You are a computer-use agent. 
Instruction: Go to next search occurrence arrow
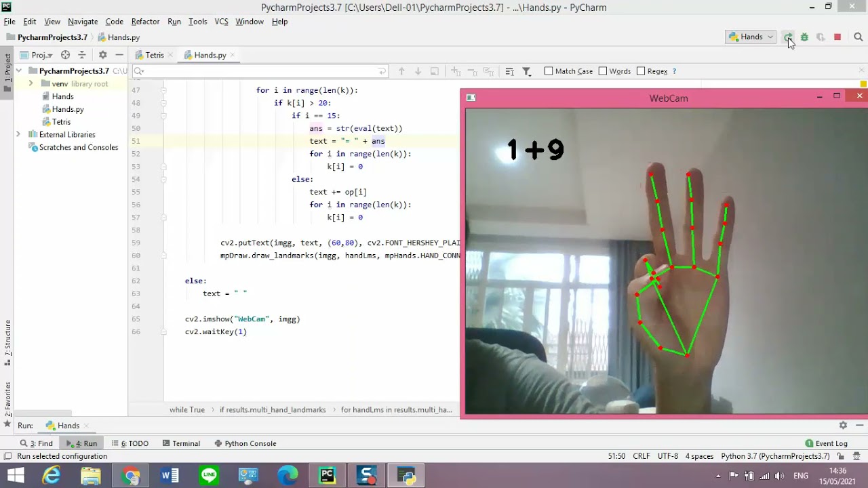click(x=418, y=71)
